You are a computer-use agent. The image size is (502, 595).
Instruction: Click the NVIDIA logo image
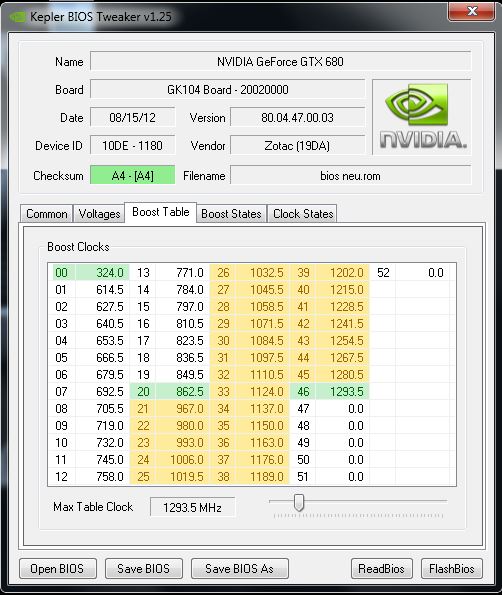[x=422, y=117]
